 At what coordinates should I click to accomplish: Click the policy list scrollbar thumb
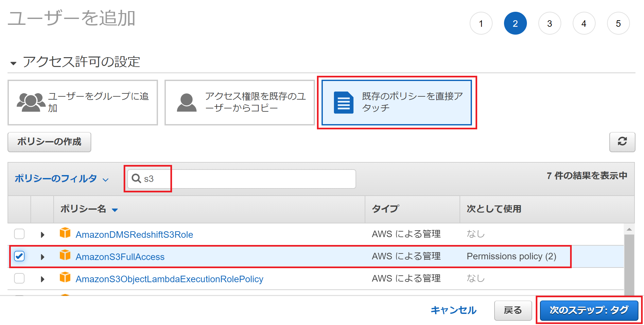pos(629,265)
